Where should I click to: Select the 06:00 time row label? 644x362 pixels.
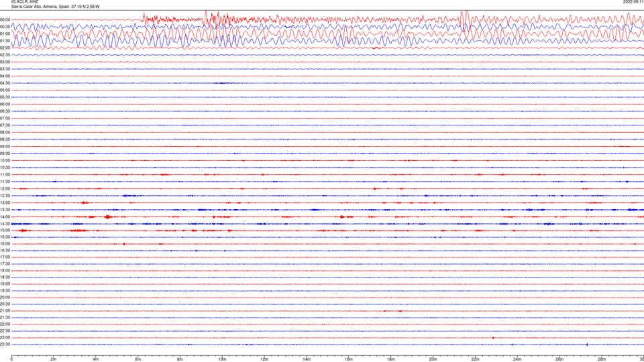click(5, 104)
